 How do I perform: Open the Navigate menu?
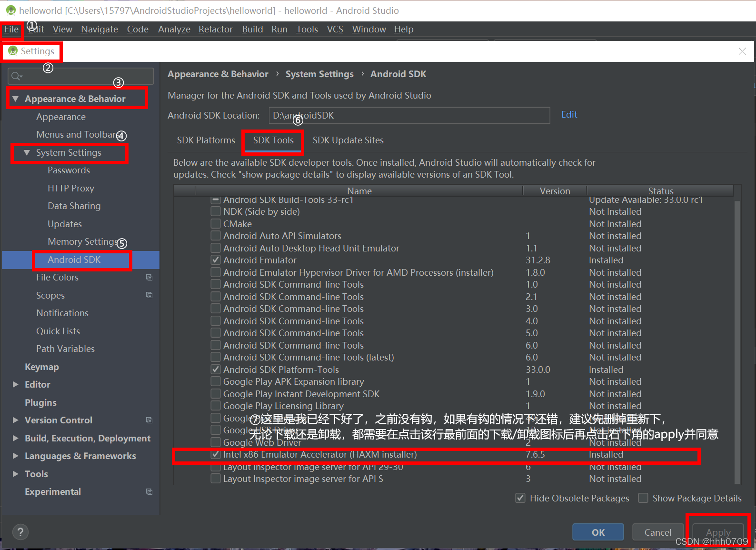(x=99, y=30)
